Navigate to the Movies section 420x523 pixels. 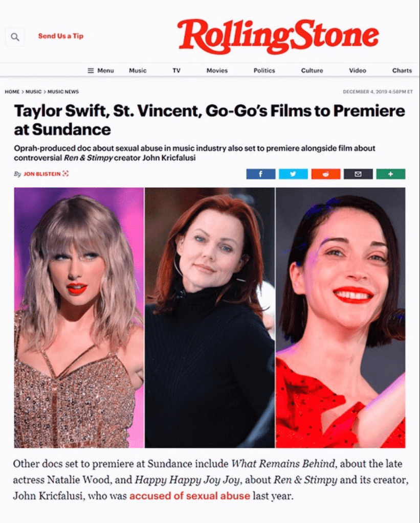click(217, 71)
